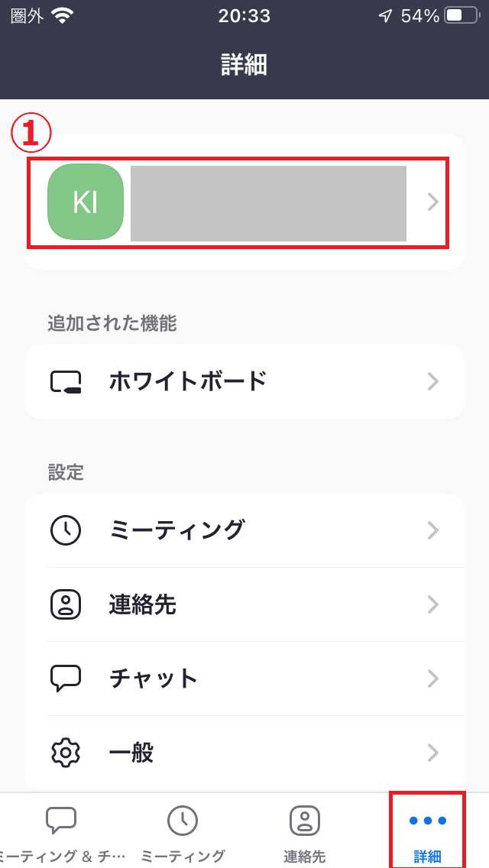Screen dimensions: 489x868
Task: Tap the green KI profile avatar
Action: point(85,202)
